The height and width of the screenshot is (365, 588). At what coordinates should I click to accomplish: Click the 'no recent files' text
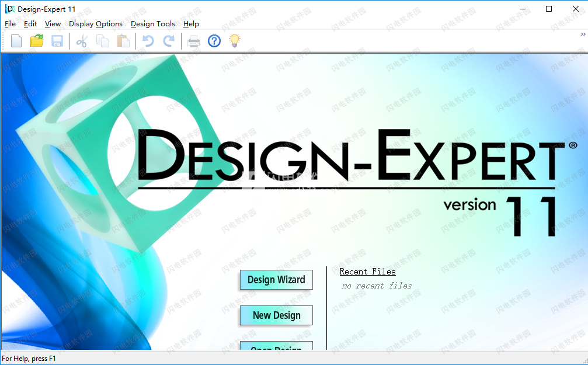click(x=377, y=286)
